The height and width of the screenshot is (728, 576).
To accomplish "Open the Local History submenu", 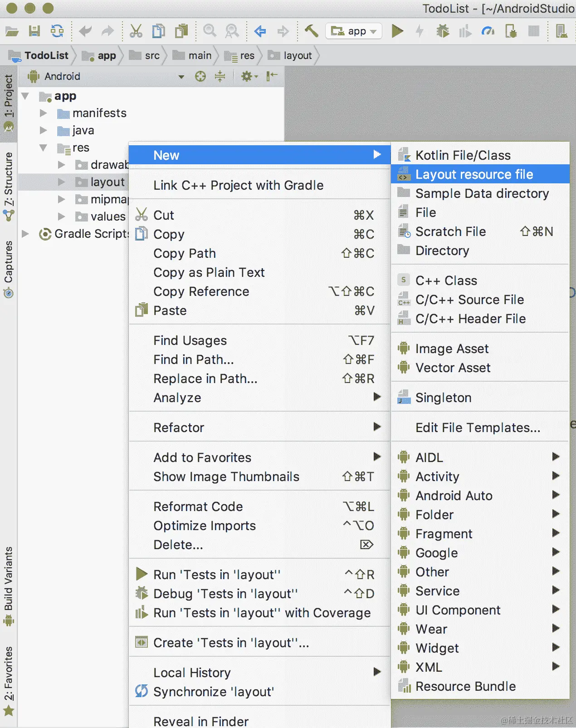I will point(259,673).
